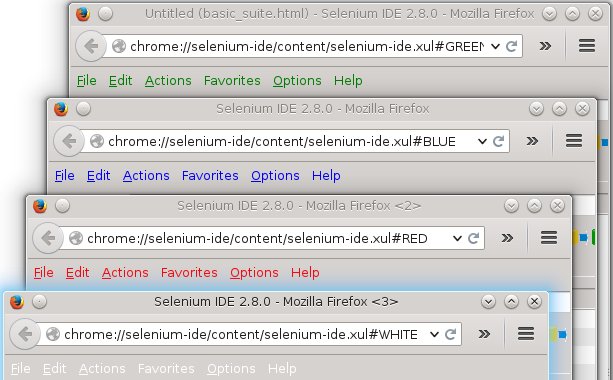Open red Favorites menu

(189, 272)
